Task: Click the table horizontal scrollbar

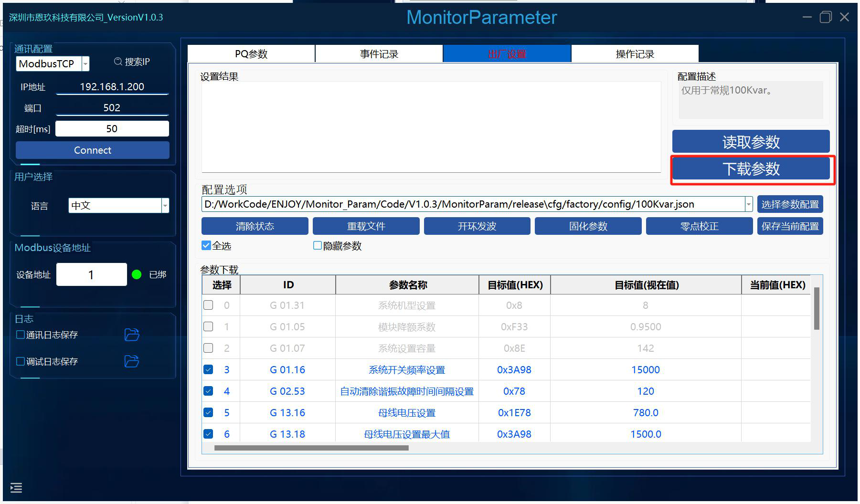Action: point(311,448)
